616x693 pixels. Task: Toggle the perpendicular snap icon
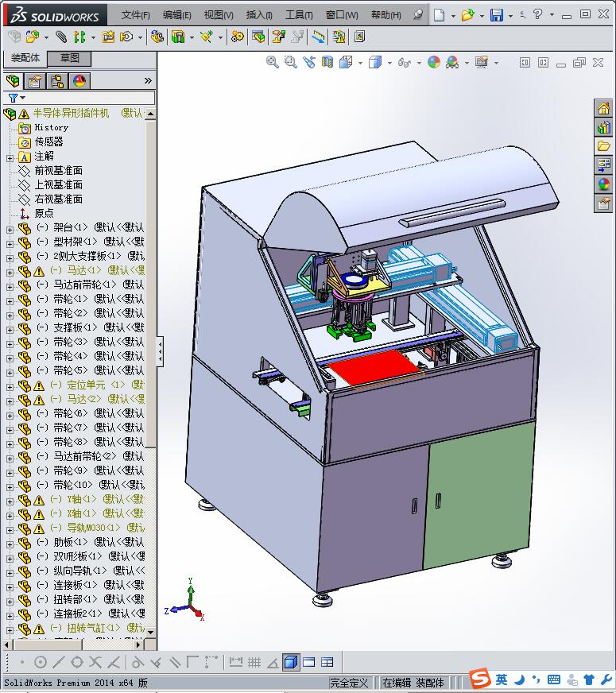[156, 662]
